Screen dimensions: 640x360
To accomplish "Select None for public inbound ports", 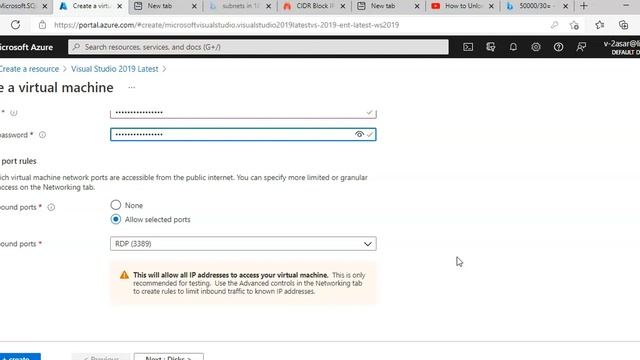I will click(x=116, y=204).
